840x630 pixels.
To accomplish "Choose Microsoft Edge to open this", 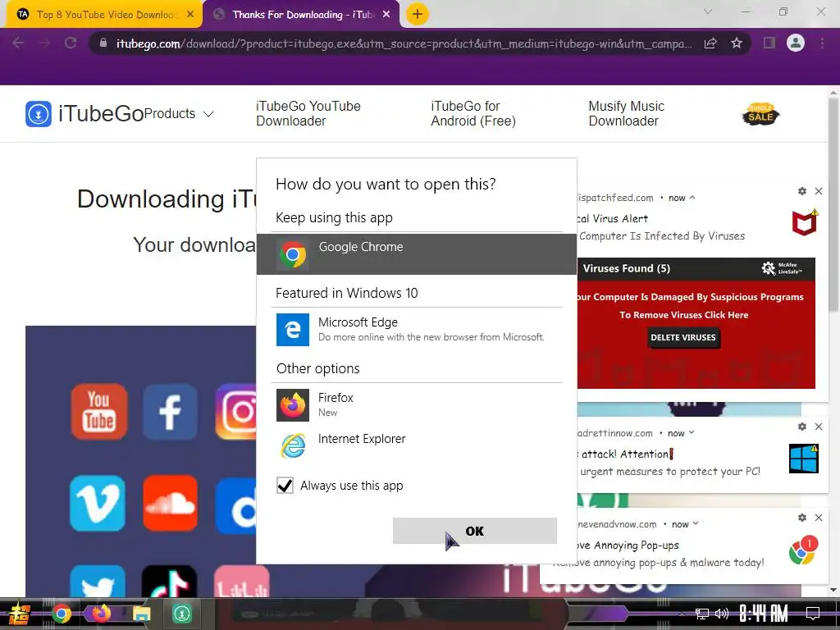I will (416, 329).
